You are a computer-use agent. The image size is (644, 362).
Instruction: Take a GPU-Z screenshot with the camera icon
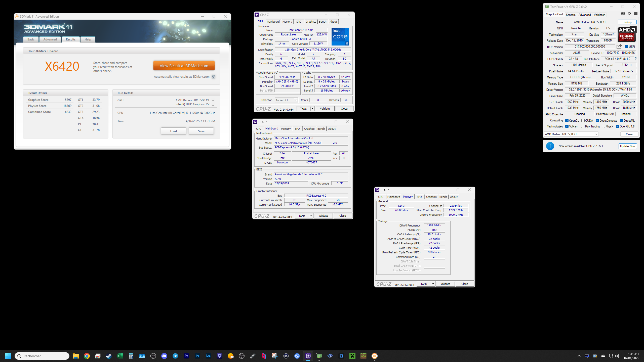[623, 14]
